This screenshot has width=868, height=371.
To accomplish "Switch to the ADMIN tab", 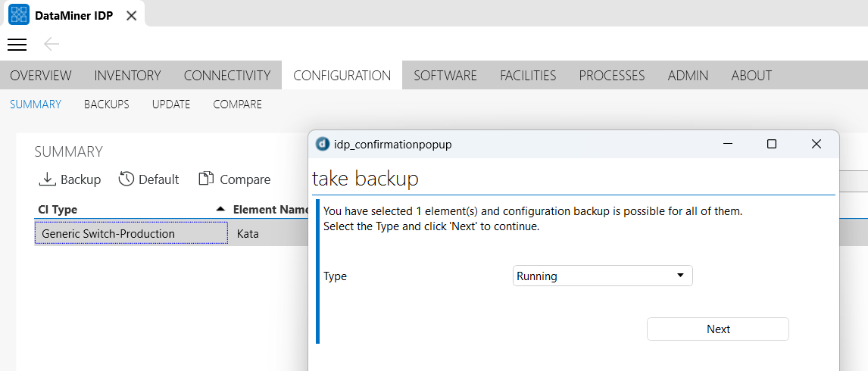I will pyautogui.click(x=688, y=75).
